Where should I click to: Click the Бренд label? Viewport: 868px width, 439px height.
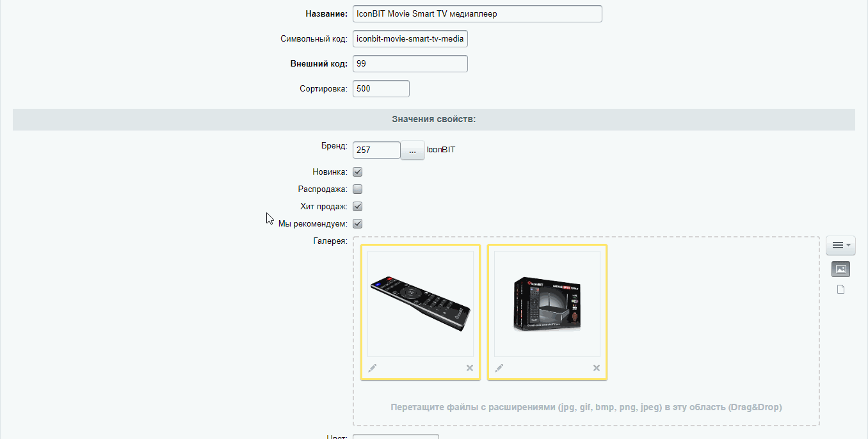pyautogui.click(x=335, y=146)
